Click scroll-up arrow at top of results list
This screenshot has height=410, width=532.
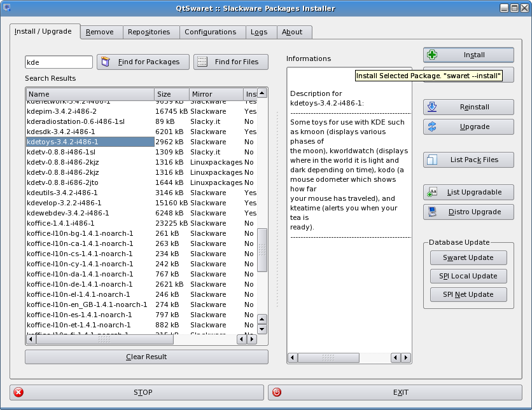click(x=262, y=93)
